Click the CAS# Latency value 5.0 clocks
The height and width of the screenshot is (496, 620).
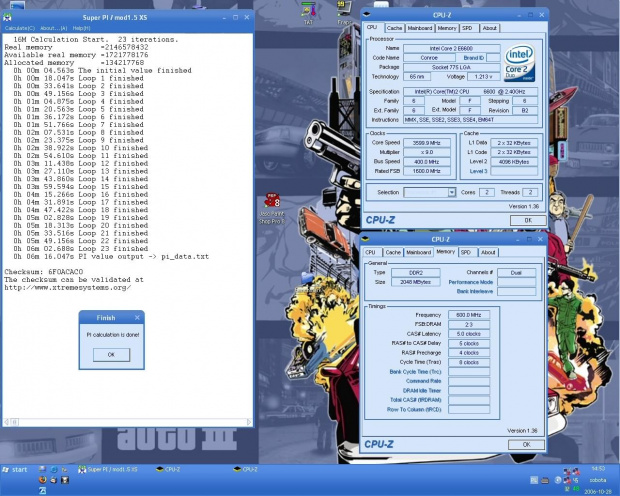click(x=469, y=334)
